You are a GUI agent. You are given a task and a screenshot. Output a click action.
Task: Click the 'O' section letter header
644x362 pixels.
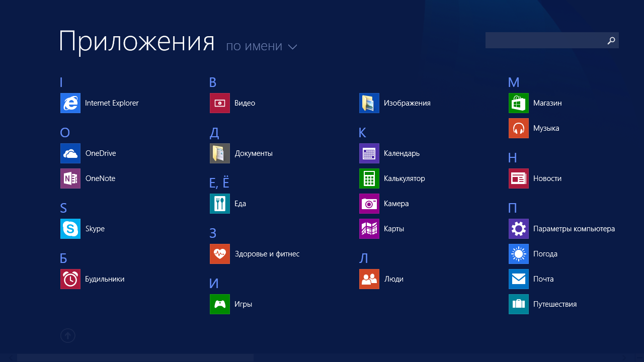(x=65, y=133)
